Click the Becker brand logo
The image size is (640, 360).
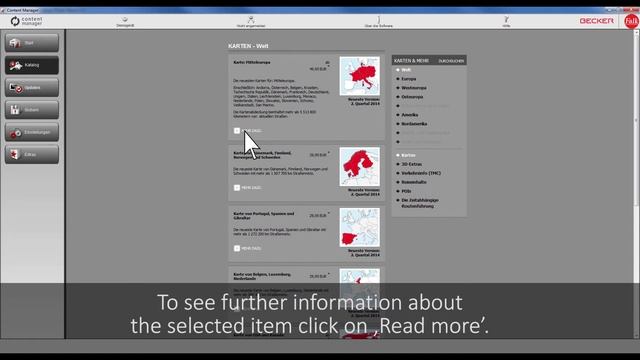pyautogui.click(x=596, y=21)
